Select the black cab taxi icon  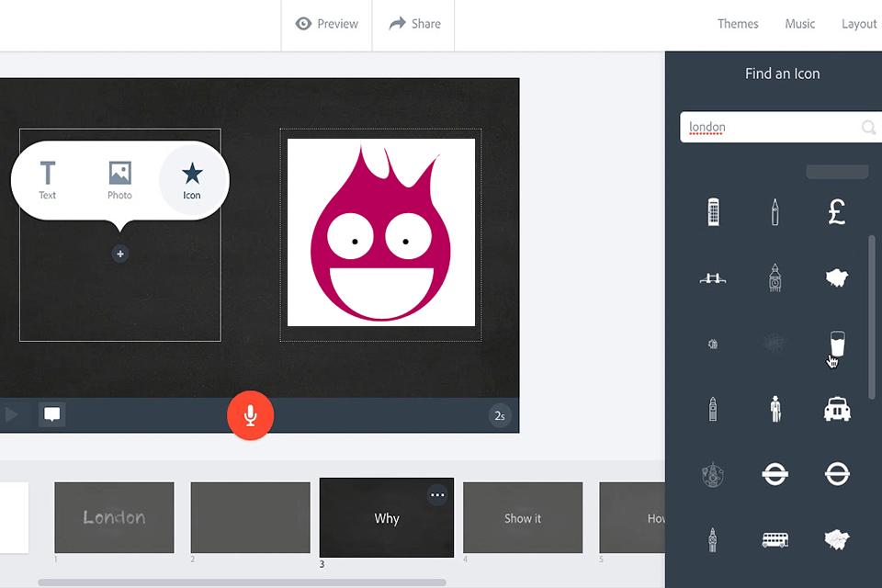point(837,409)
